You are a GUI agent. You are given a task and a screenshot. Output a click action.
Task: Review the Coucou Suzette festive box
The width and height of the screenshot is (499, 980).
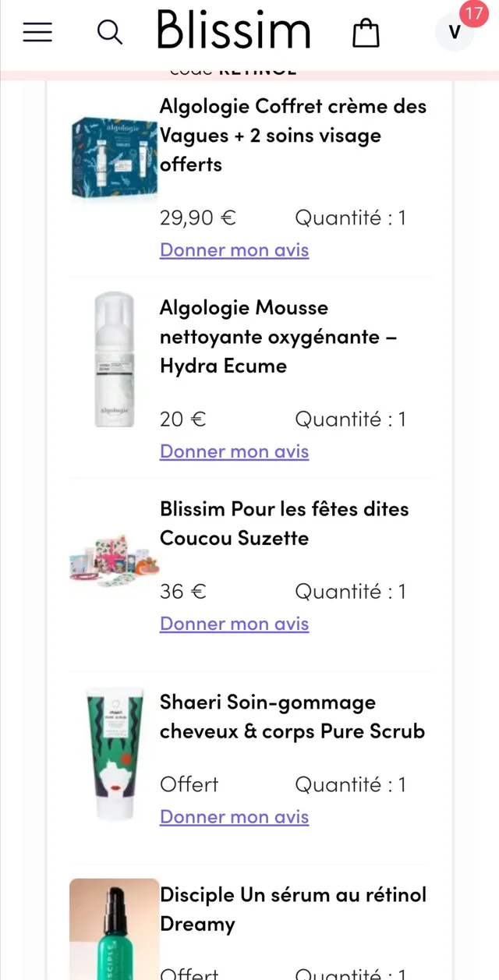pyautogui.click(x=234, y=623)
